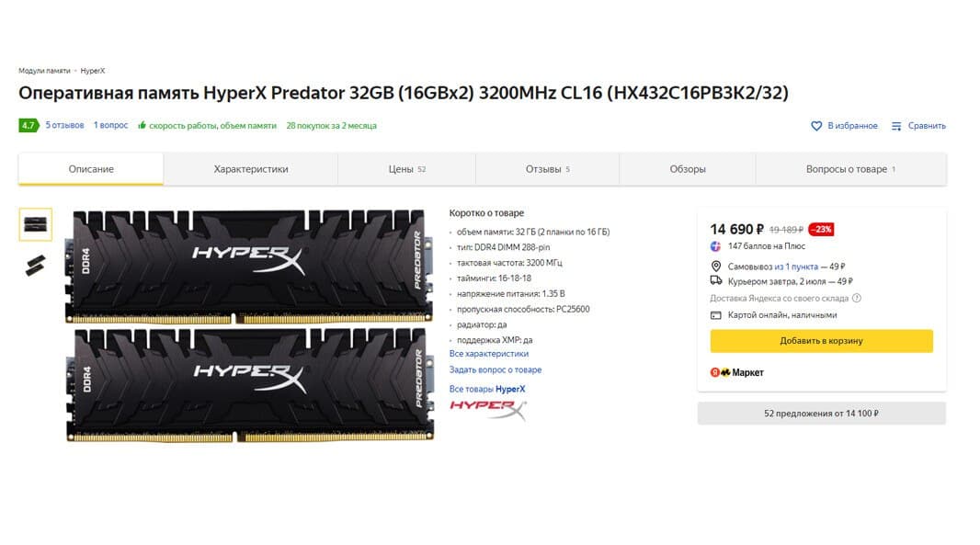Viewport: 980px width, 545px height.
Task: Click the green thumbs-up icon by скорость работы
Action: pos(142,125)
